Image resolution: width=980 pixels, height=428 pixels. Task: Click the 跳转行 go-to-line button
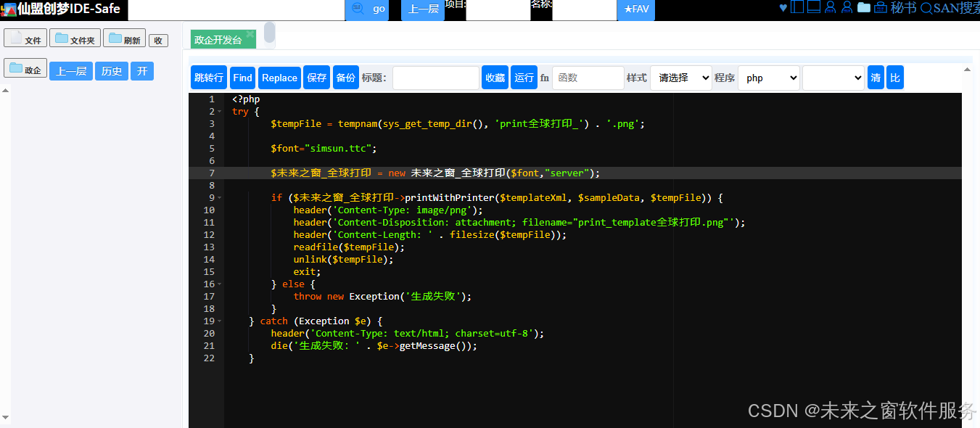pos(209,78)
